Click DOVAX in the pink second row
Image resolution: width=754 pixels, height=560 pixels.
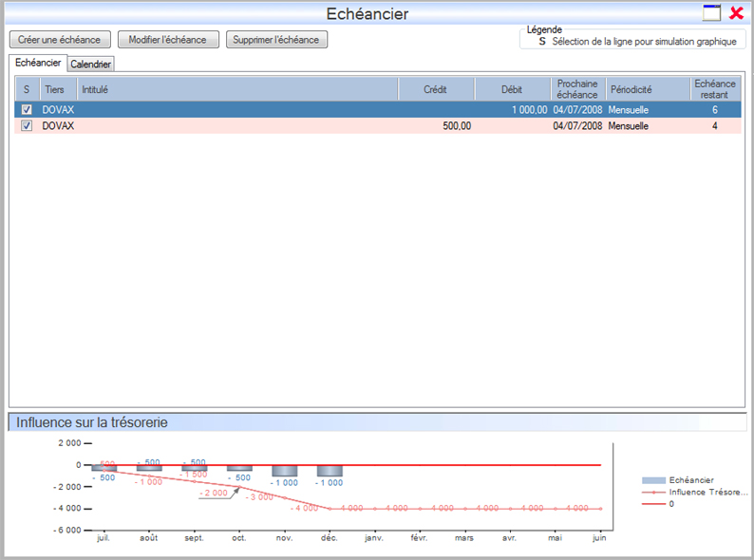[58, 126]
